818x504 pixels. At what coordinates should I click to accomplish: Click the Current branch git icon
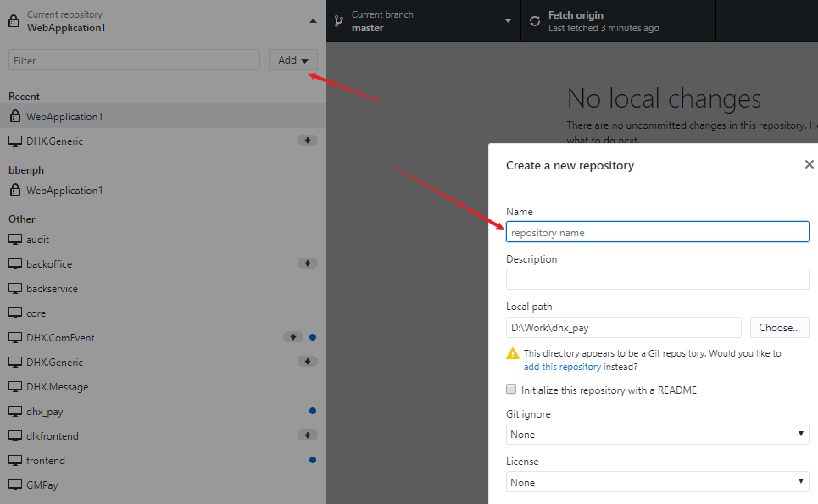point(338,21)
